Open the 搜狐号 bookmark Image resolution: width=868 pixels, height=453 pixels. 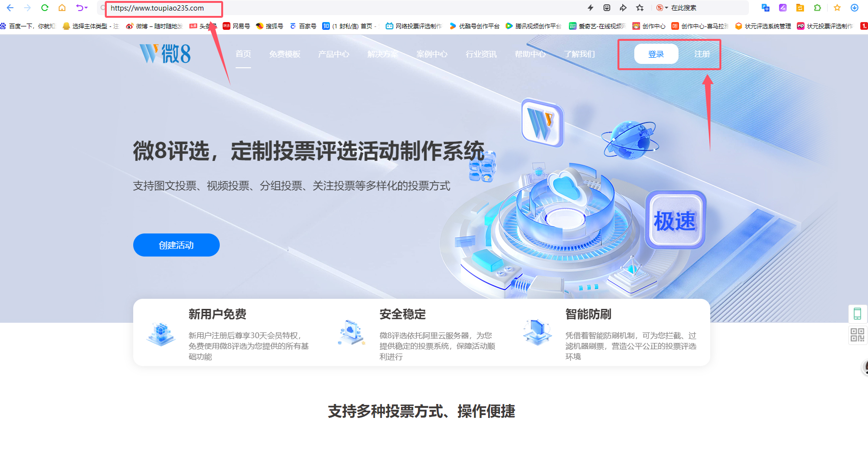tap(269, 26)
